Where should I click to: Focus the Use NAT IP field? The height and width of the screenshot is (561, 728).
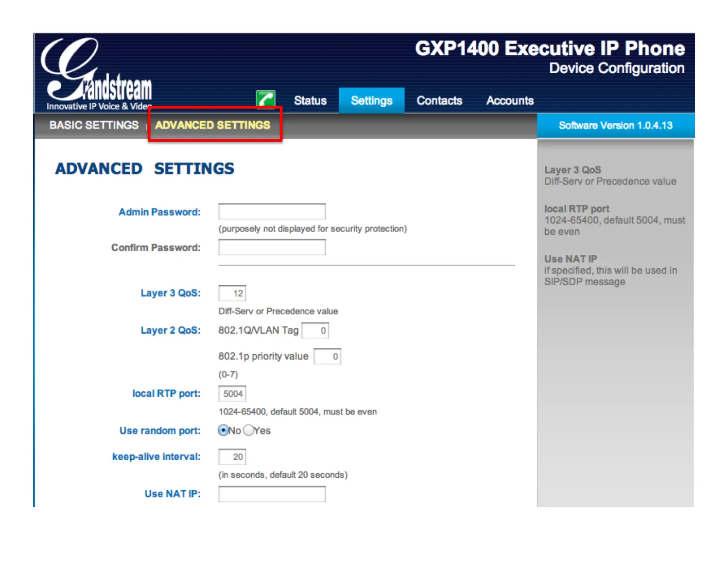tap(272, 494)
